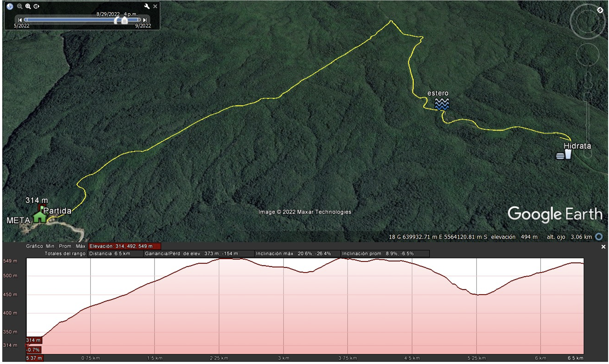Click the 5/2022 range start label

[x=22, y=26]
